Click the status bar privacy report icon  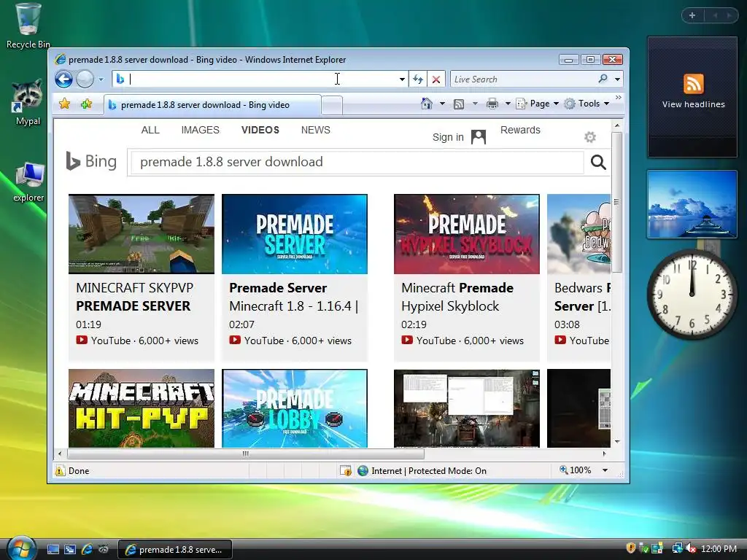pos(345,471)
